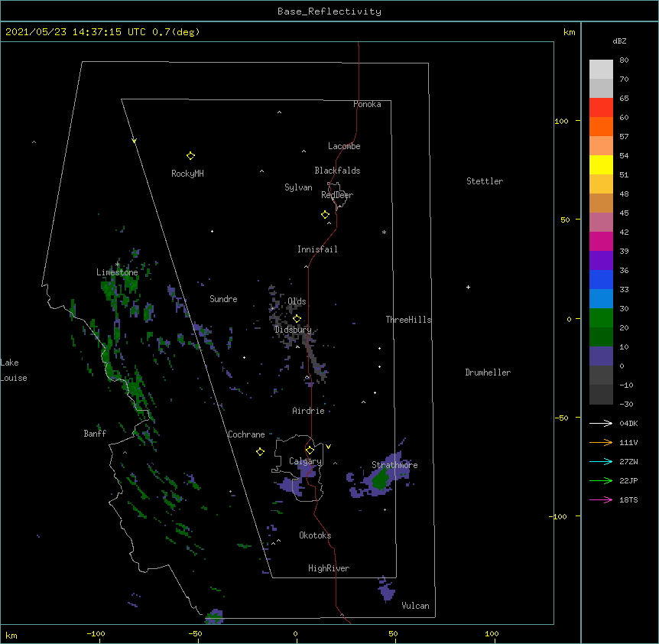The width and height of the screenshot is (659, 644).
Task: Click the Calgary city label
Action: tap(306, 461)
